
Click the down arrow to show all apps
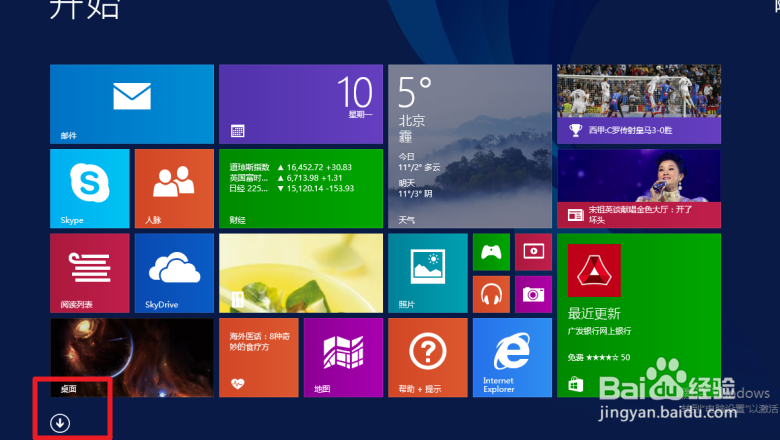[x=60, y=423]
